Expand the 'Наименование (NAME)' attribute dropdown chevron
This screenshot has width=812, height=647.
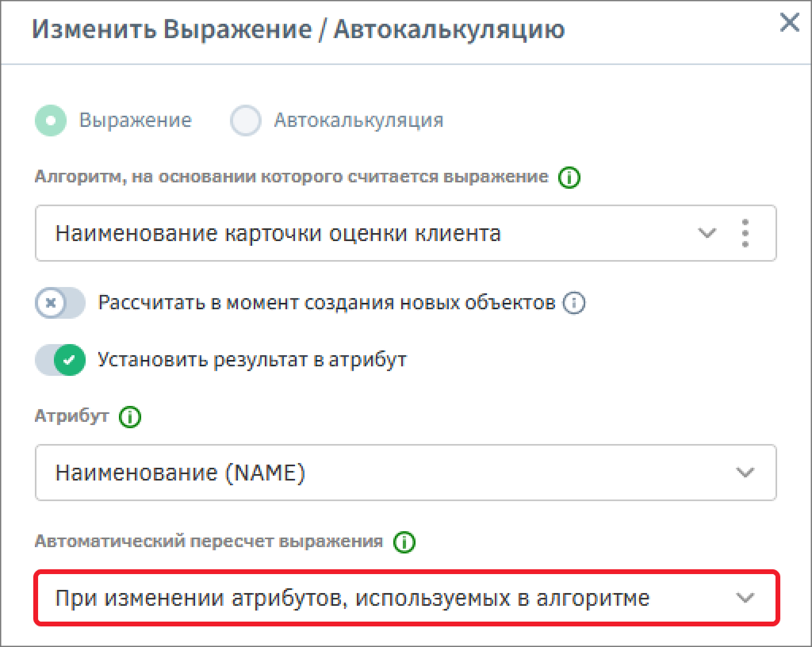coord(745,473)
